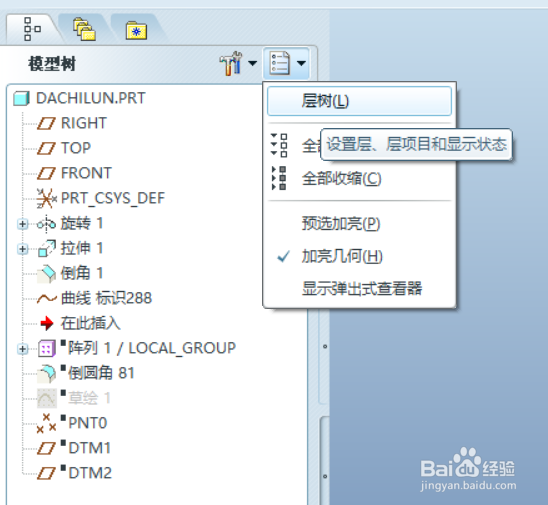This screenshot has width=548, height=505.
Task: Select PRT_CSYS_DEF coordinate system
Action: pyautogui.click(x=113, y=198)
